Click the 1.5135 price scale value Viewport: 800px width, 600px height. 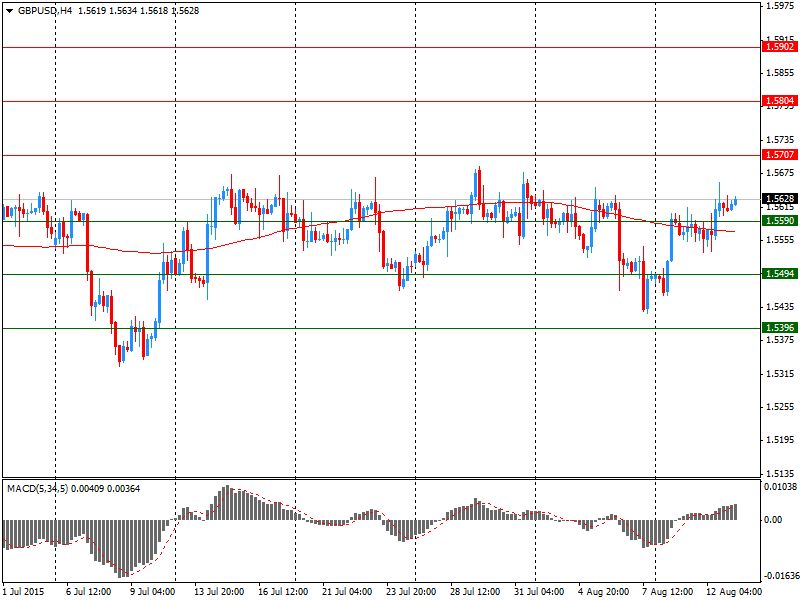click(x=781, y=473)
